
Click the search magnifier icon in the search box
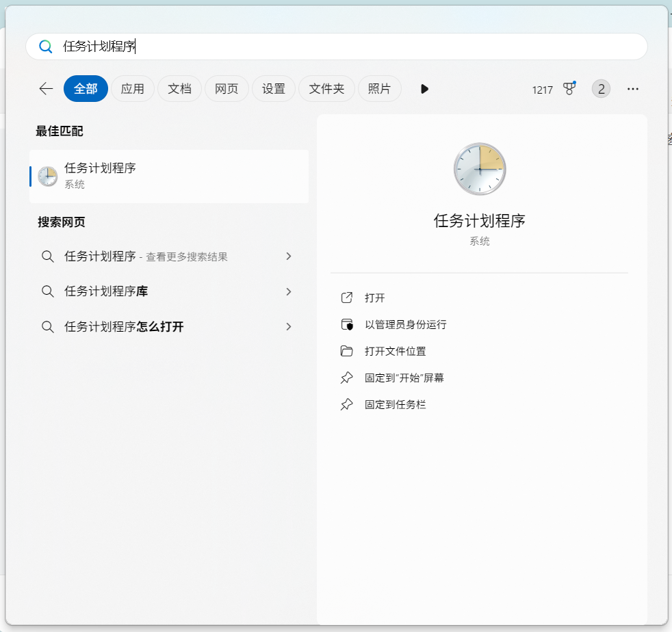[45, 47]
